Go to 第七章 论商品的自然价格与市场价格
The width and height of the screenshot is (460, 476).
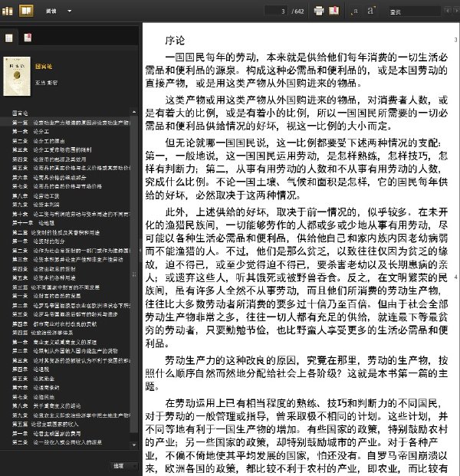click(x=57, y=186)
